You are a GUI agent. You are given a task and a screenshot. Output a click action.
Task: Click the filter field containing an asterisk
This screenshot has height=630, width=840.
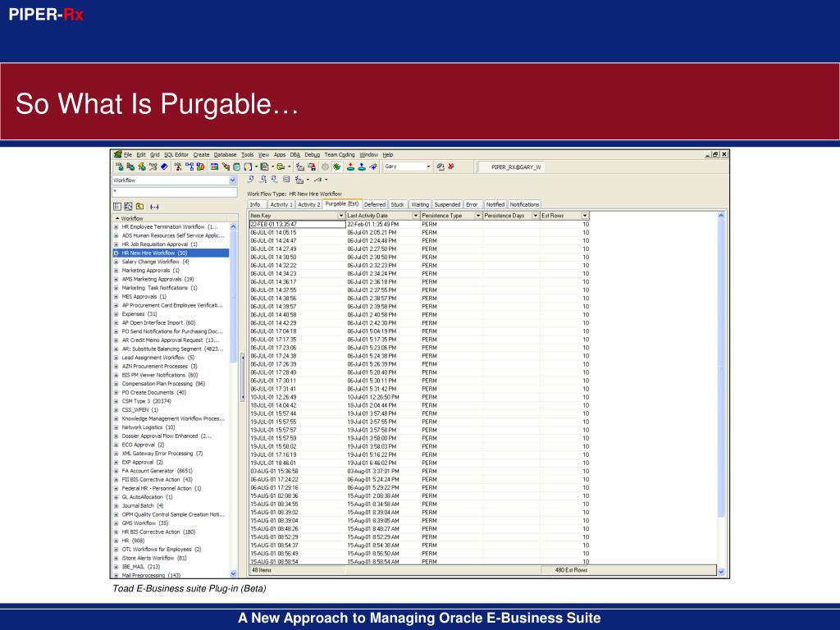pyautogui.click(x=175, y=191)
